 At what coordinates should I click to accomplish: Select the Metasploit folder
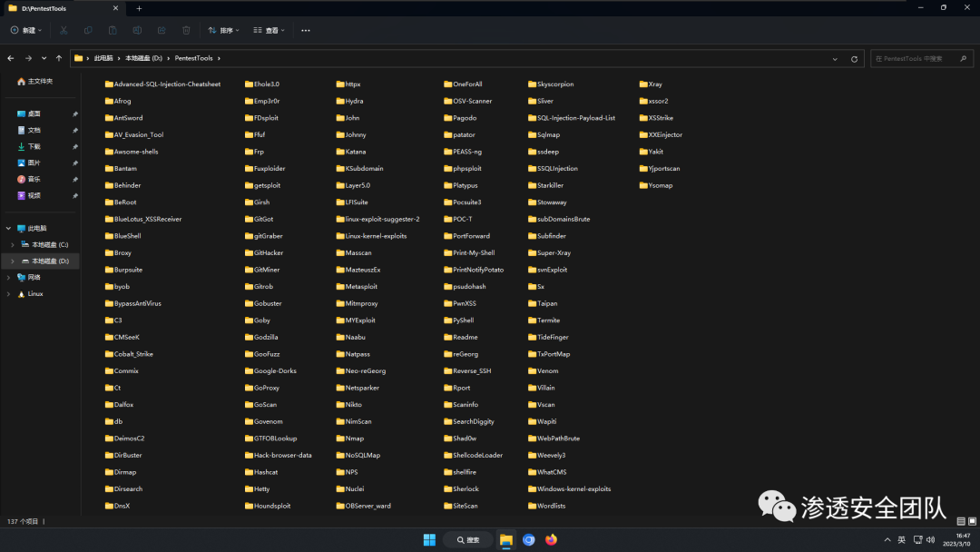(357, 286)
